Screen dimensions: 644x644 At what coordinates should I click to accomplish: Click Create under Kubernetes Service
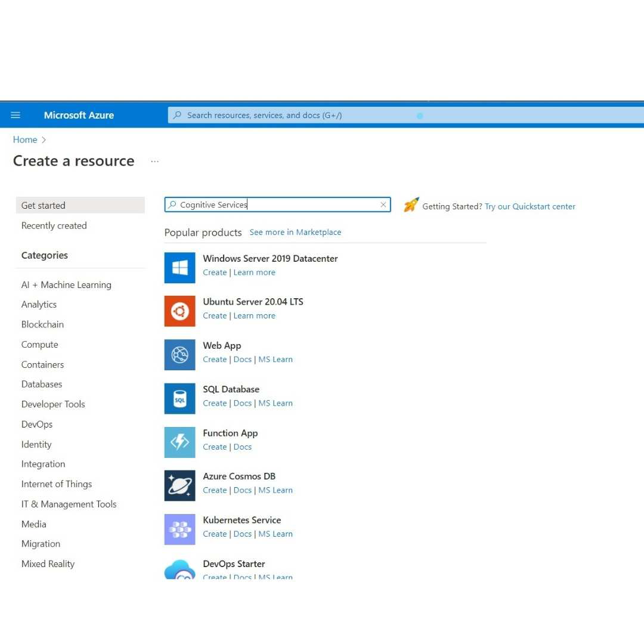click(215, 534)
